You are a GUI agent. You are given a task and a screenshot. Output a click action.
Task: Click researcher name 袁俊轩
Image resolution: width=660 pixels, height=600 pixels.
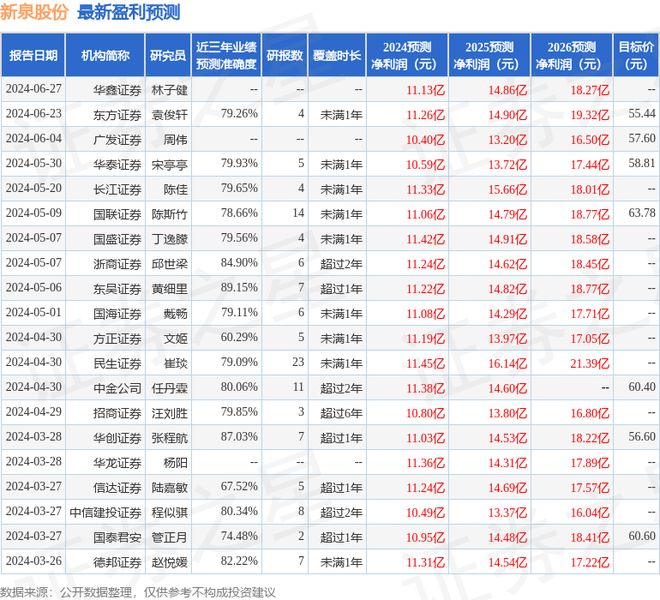click(169, 115)
